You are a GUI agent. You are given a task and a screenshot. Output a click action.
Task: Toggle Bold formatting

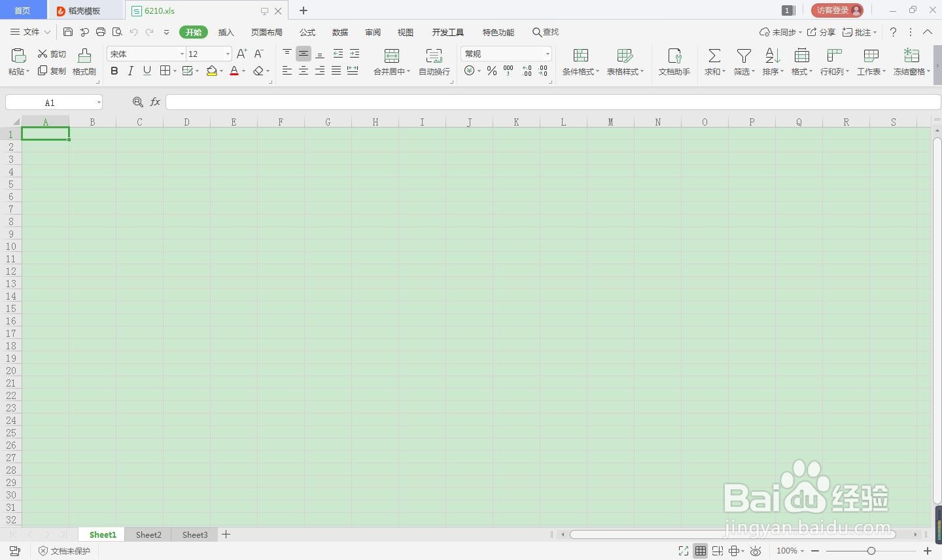click(x=114, y=71)
